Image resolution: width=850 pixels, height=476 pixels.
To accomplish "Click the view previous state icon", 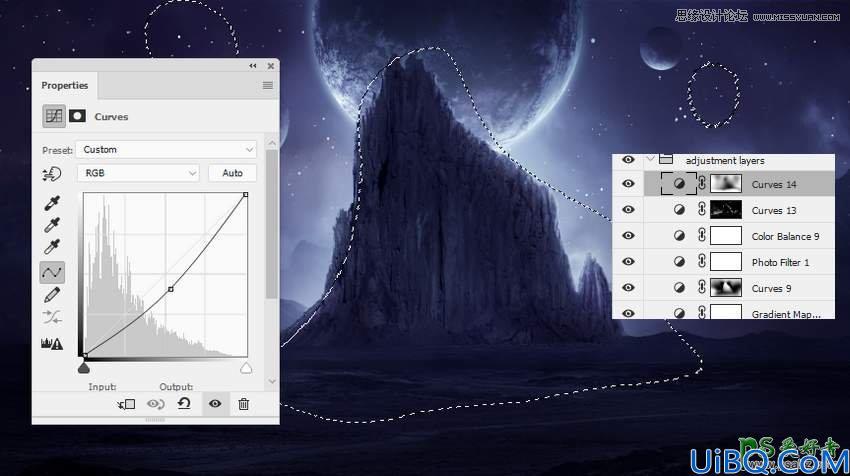I will [x=156, y=404].
